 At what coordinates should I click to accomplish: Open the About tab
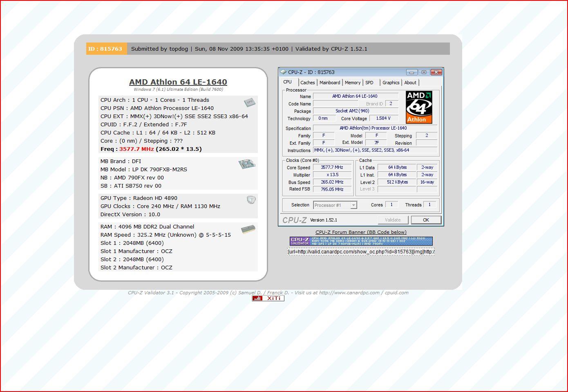pos(410,83)
